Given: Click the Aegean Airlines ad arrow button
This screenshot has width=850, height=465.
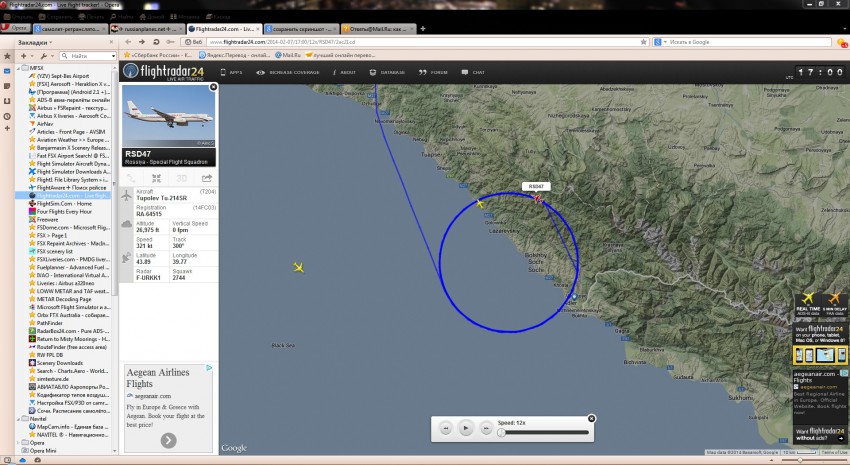Looking at the screenshot, I should point(167,440).
